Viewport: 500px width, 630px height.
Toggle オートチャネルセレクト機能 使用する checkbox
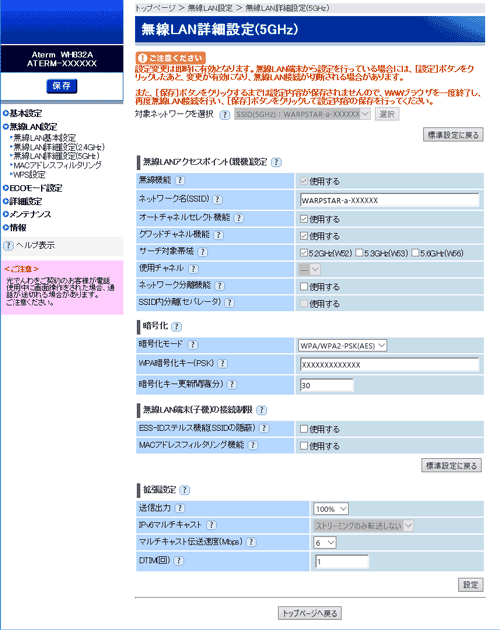pyautogui.click(x=304, y=219)
